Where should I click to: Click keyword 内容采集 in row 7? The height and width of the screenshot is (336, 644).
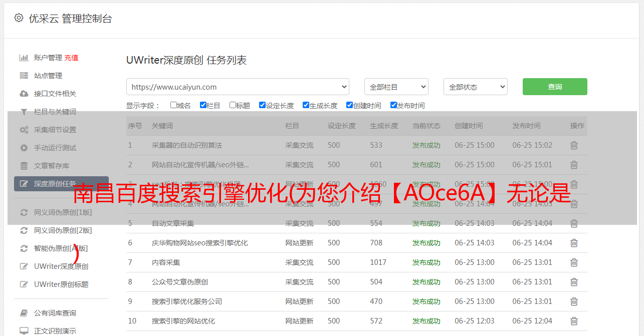pyautogui.click(x=166, y=262)
